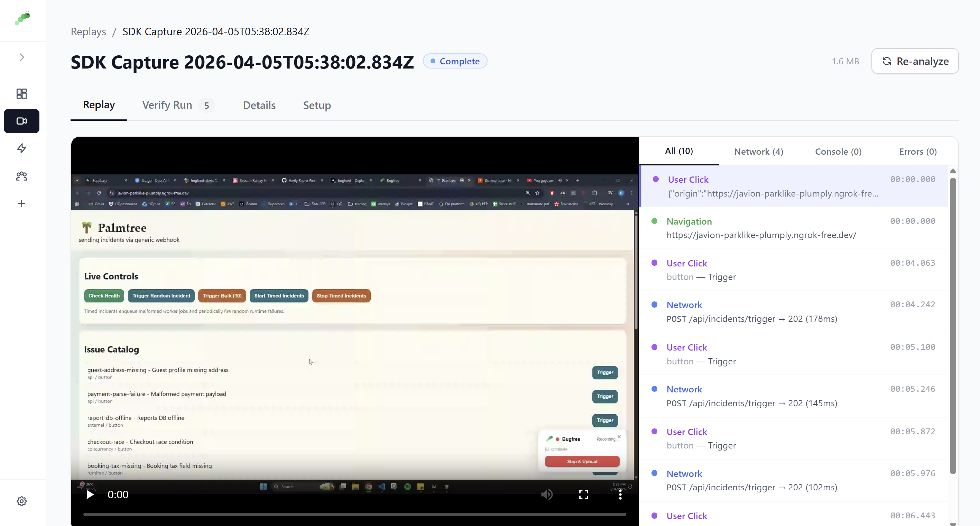Click the plus icon to create new item
This screenshot has width=980, height=526.
[x=21, y=203]
